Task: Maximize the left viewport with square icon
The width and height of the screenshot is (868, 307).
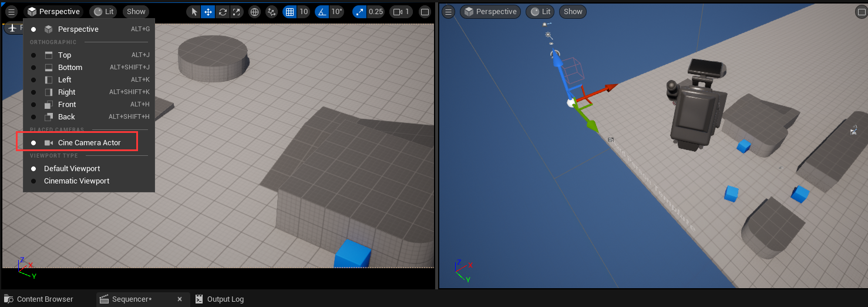Action: 425,12
